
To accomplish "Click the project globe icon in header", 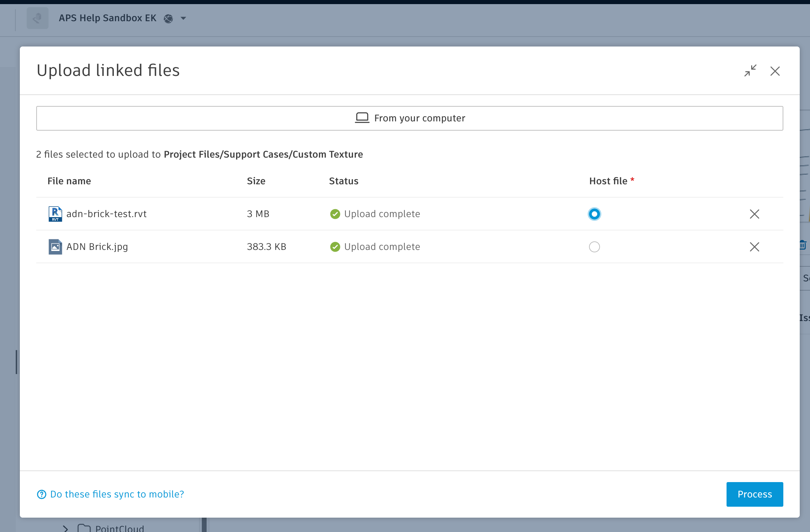I will (x=168, y=18).
